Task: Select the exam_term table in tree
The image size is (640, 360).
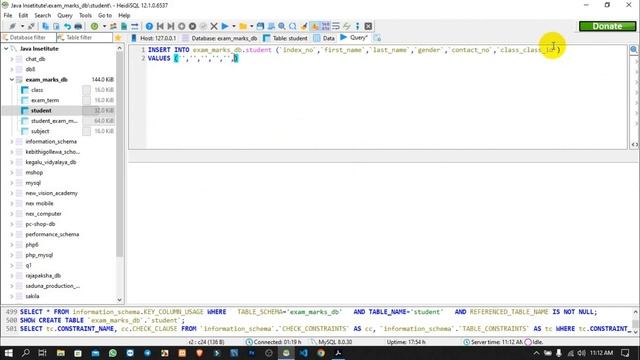Action: pos(45,100)
